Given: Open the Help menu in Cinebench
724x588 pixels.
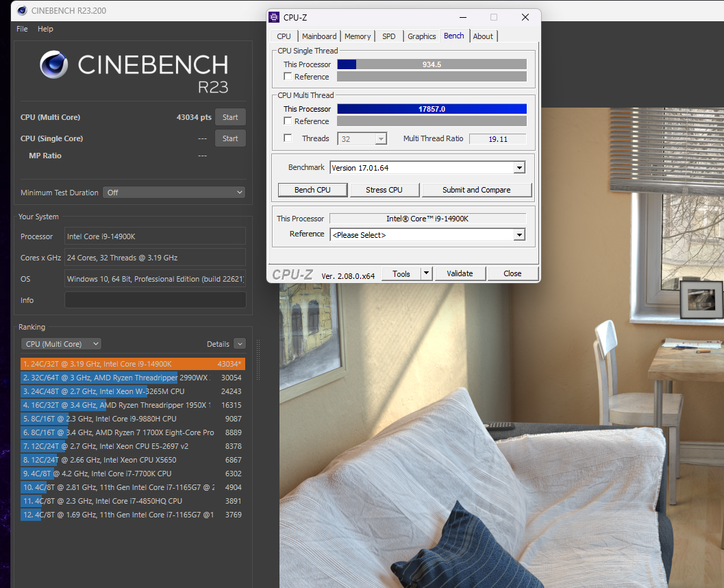Looking at the screenshot, I should [45, 29].
